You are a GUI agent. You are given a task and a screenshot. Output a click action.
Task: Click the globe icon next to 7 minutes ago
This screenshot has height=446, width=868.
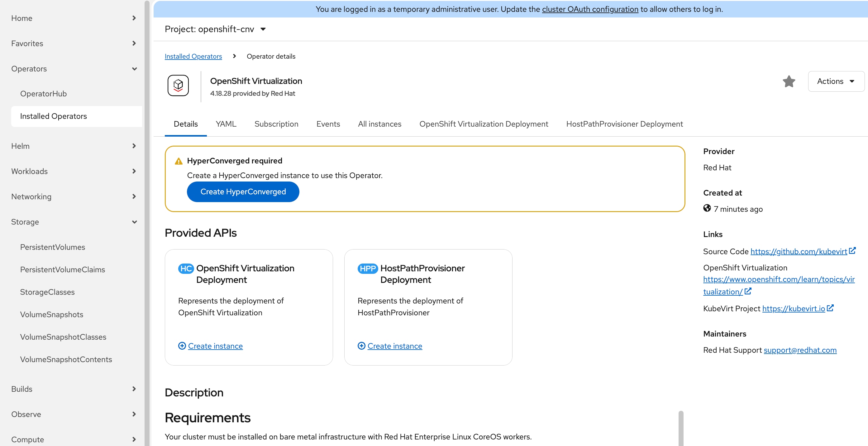tap(707, 208)
